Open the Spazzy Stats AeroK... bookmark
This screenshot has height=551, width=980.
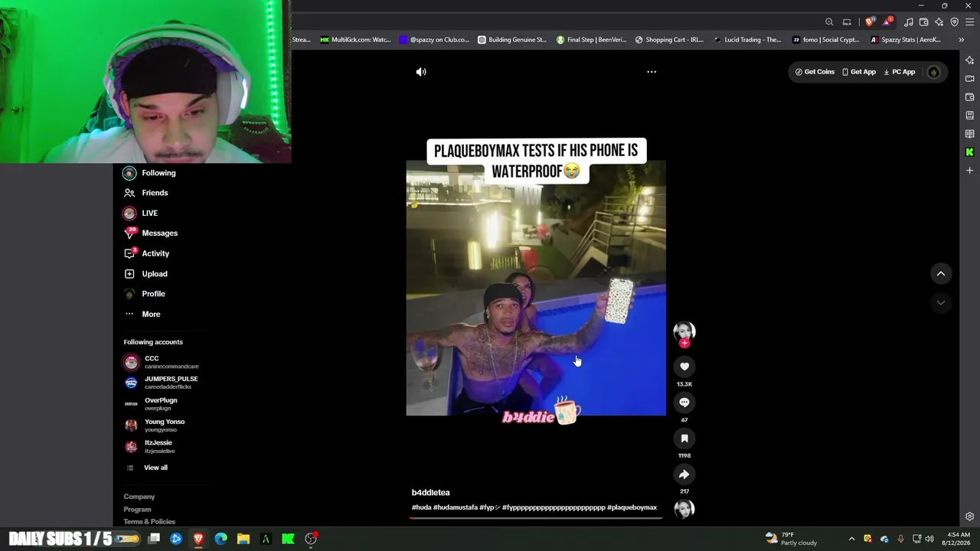pyautogui.click(x=905, y=40)
